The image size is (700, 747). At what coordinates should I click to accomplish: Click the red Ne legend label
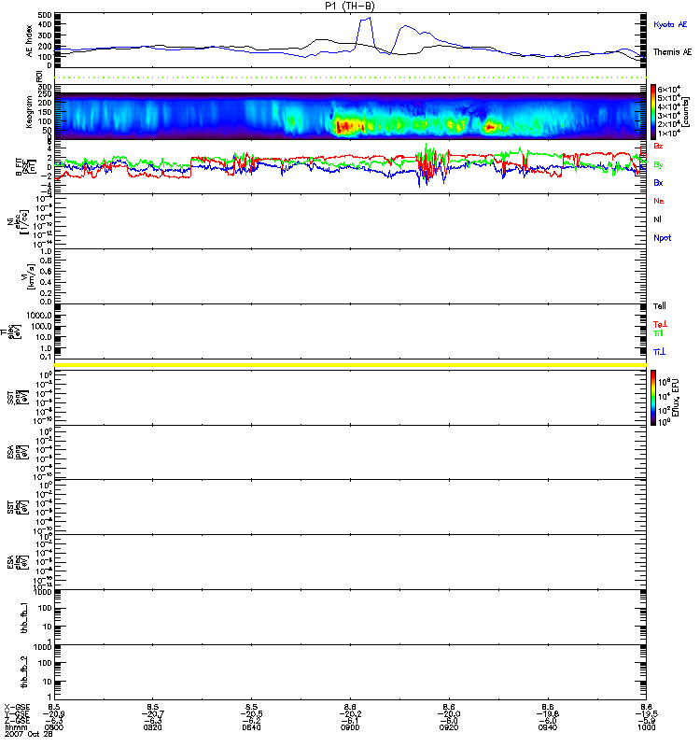pyautogui.click(x=659, y=201)
